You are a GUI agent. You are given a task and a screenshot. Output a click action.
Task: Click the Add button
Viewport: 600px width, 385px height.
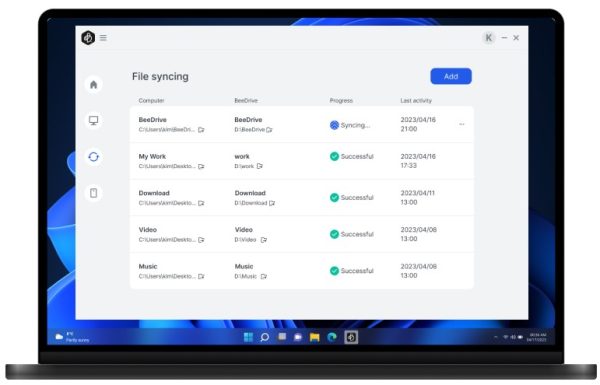(x=451, y=76)
